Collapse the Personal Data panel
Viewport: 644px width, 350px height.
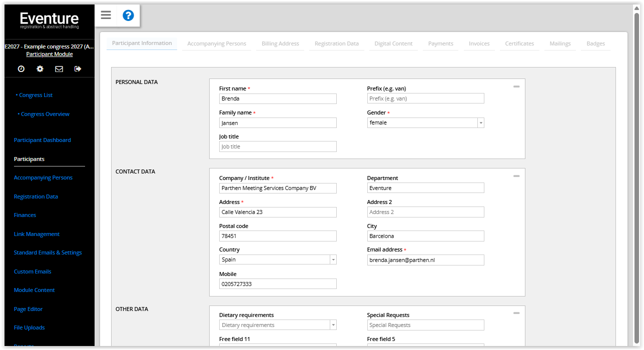(x=516, y=87)
